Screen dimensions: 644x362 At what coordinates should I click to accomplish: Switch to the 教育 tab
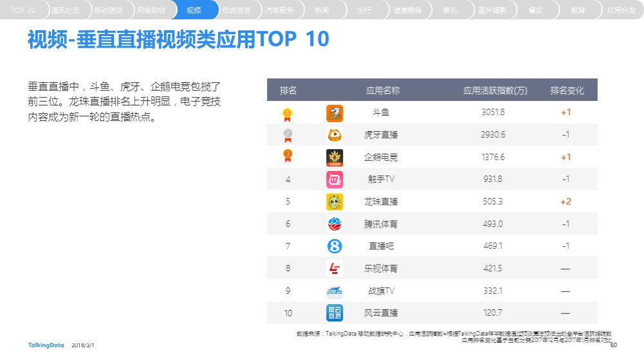point(578,10)
